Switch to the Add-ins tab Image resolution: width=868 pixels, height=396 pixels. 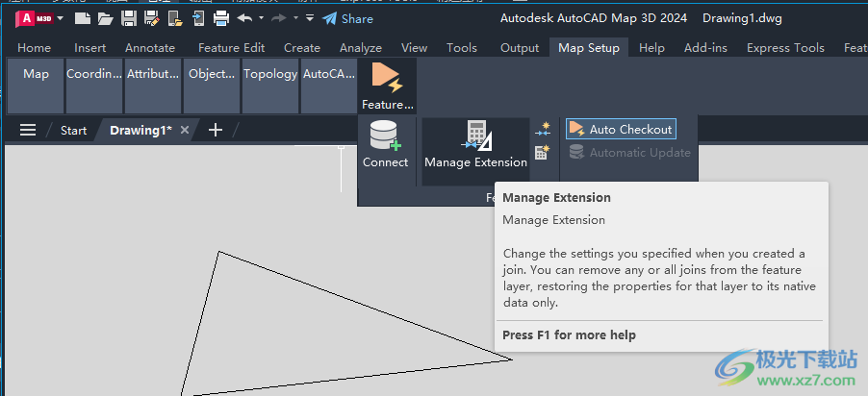pyautogui.click(x=705, y=48)
